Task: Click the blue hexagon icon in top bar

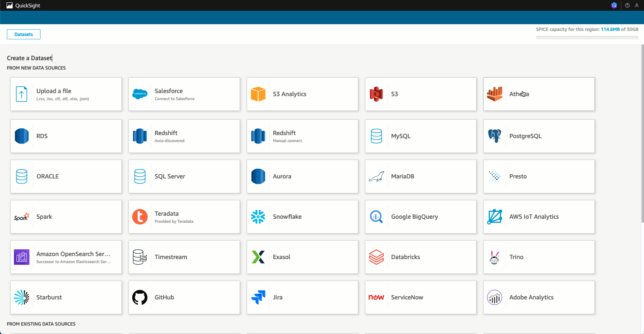Action: tap(614, 5)
